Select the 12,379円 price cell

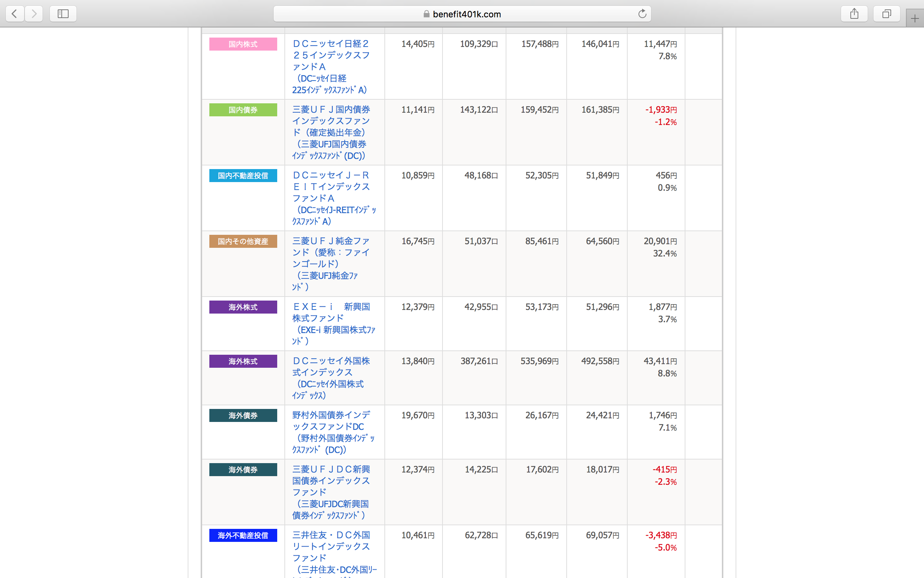pos(418,307)
